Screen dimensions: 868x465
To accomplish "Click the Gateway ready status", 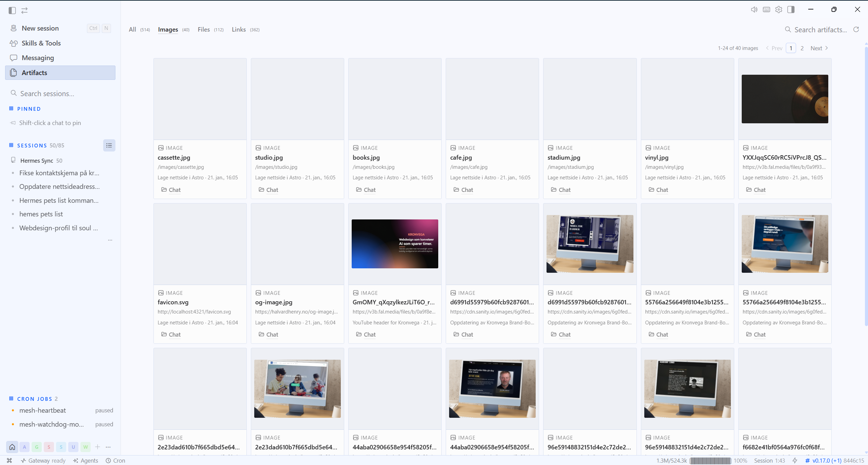I will tap(43, 461).
